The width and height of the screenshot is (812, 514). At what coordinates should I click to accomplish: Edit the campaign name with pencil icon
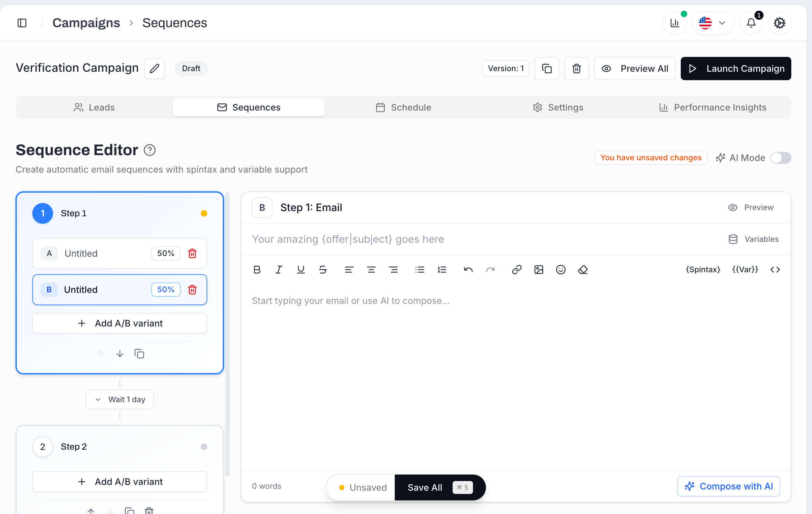pyautogui.click(x=155, y=69)
